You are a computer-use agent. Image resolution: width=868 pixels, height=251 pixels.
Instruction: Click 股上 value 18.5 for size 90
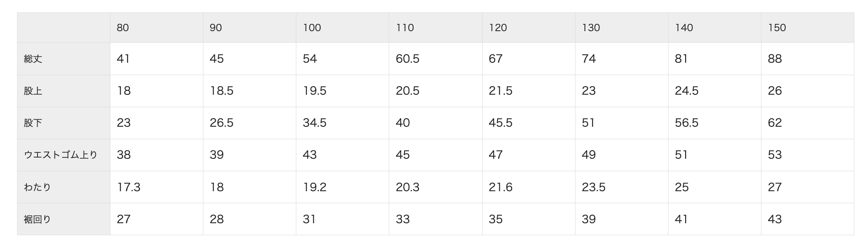pyautogui.click(x=221, y=91)
